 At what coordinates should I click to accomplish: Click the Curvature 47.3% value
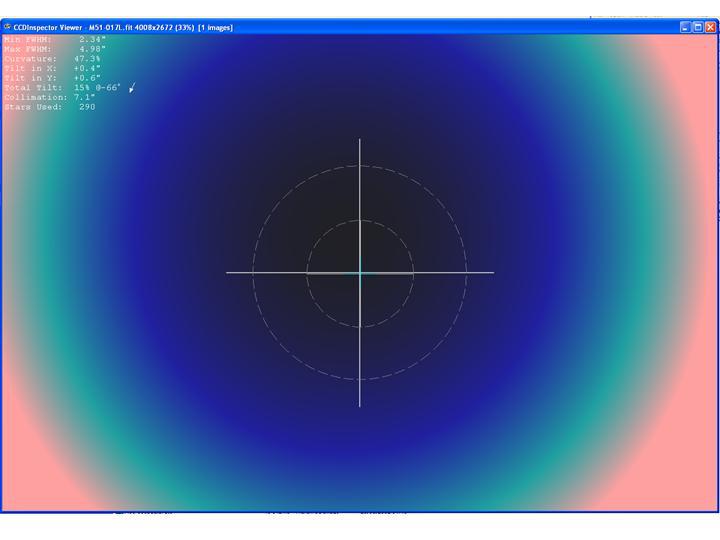[x=87, y=59]
